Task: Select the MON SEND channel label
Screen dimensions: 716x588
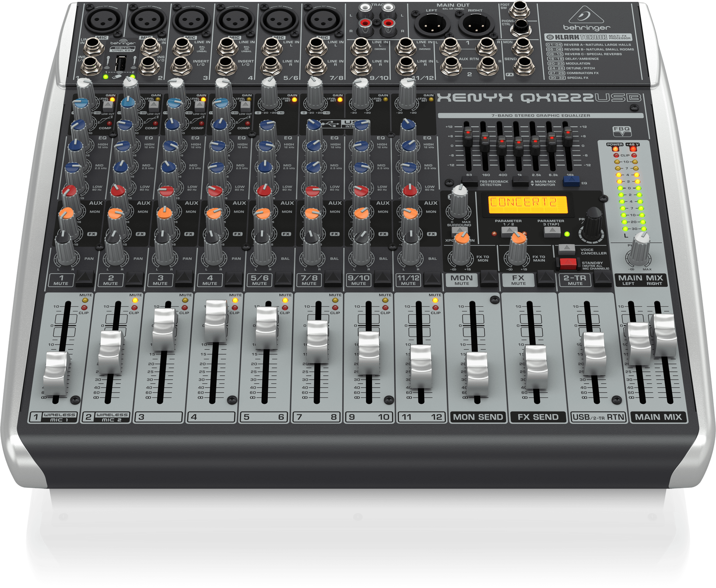Action: tap(478, 417)
